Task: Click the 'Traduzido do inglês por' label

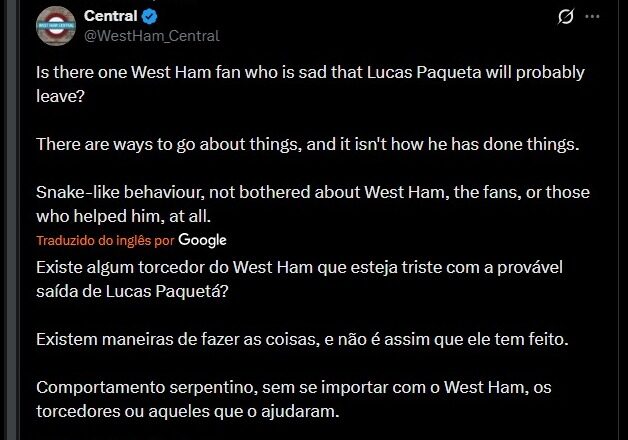Action: pyautogui.click(x=105, y=241)
